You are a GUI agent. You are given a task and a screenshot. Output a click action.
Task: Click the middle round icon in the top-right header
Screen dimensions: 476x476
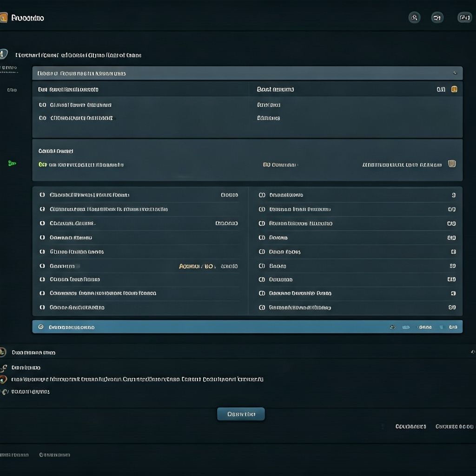(437, 18)
